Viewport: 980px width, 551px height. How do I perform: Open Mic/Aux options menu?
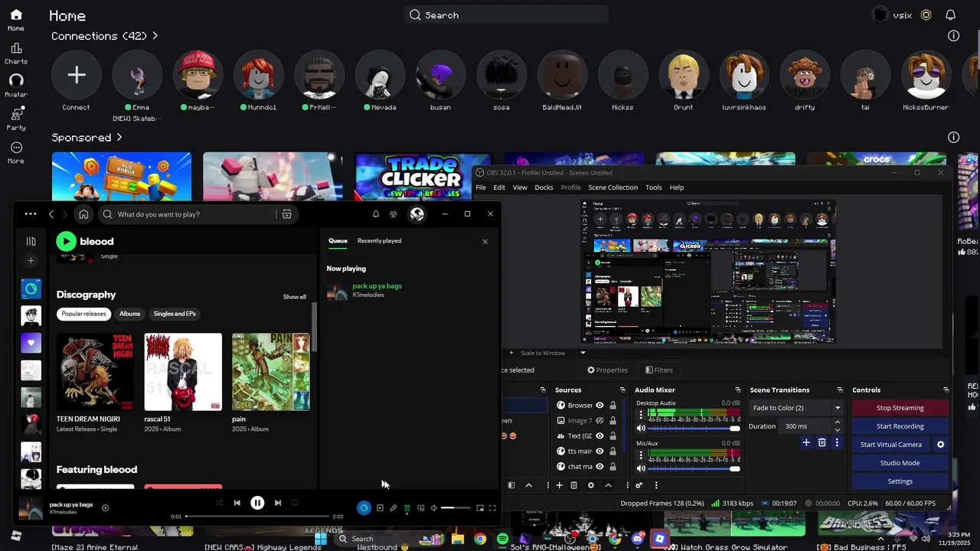coord(641,455)
